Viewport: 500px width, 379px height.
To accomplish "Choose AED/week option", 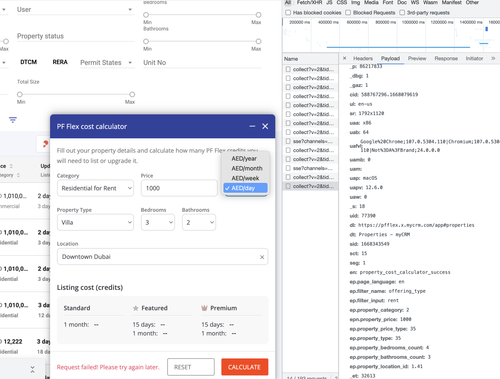I will [x=245, y=178].
